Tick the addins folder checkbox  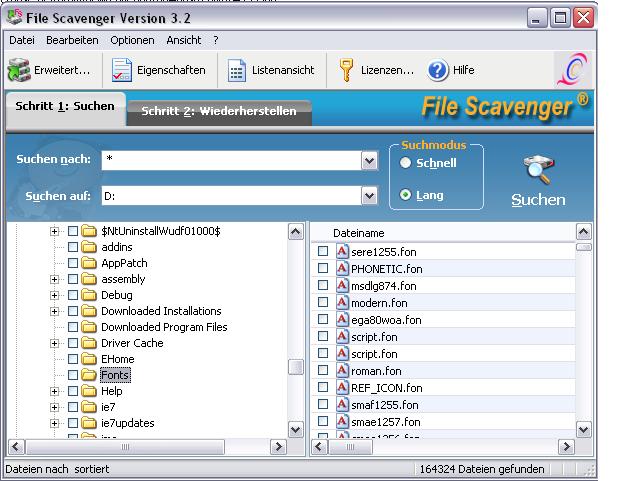click(73, 247)
